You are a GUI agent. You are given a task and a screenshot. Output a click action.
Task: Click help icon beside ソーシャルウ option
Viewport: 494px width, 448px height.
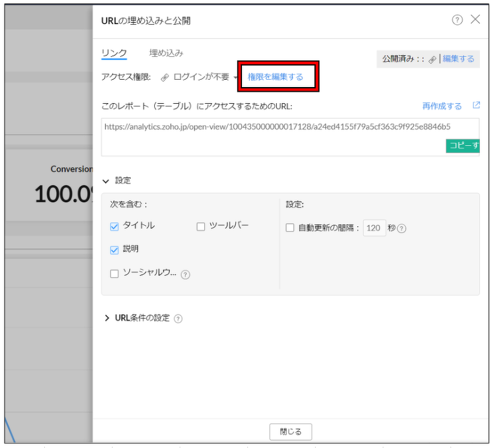tap(186, 275)
